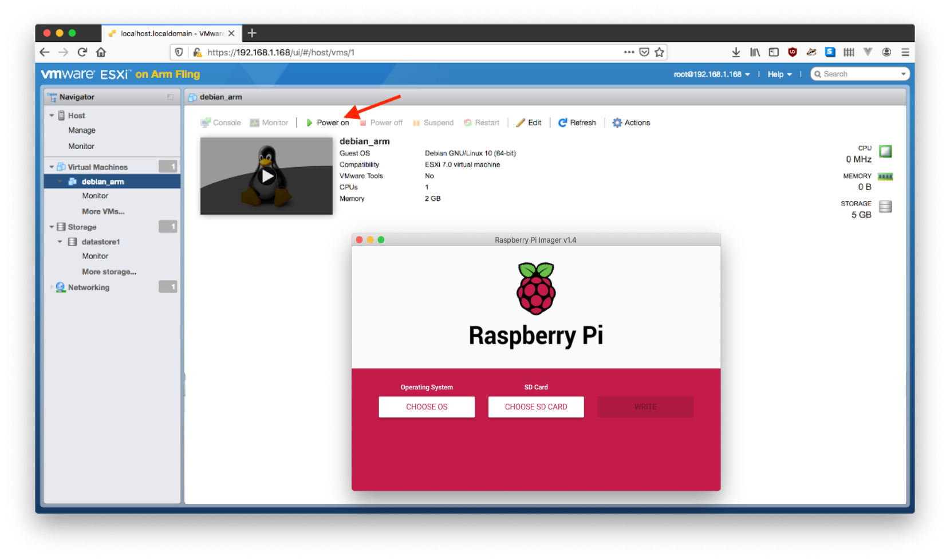Collapse the Storage tree node
Screen dimensions: 950x560
tap(52, 227)
